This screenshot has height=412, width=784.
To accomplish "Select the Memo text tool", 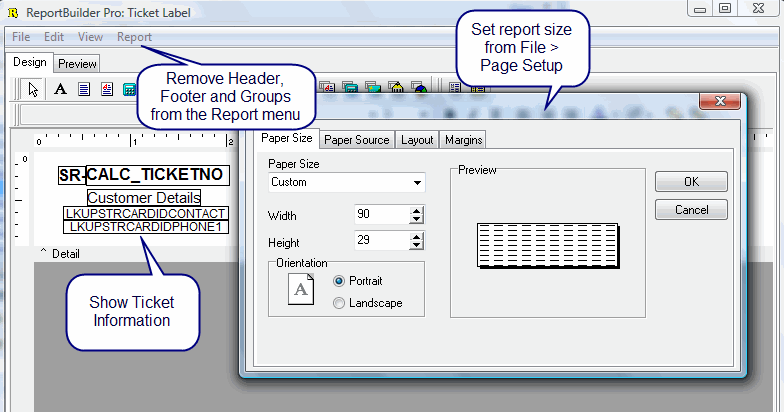I will 84,89.
